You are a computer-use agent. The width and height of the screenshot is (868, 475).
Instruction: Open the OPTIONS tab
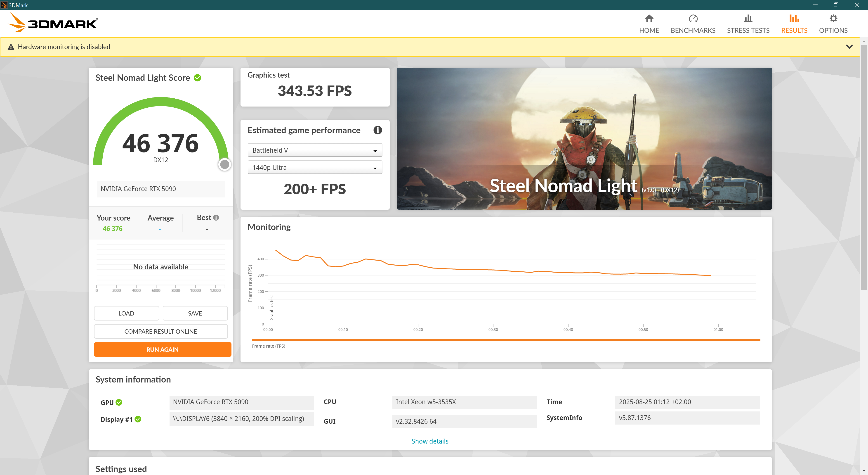click(833, 24)
